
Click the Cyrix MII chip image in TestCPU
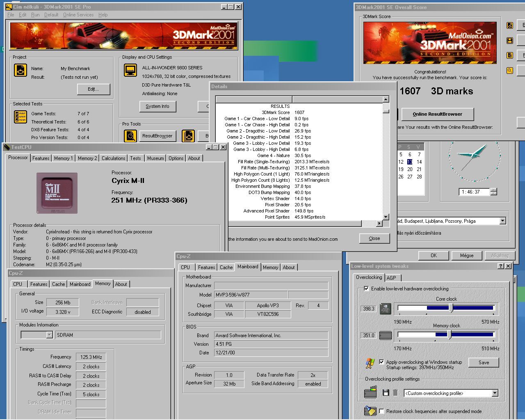click(x=57, y=193)
